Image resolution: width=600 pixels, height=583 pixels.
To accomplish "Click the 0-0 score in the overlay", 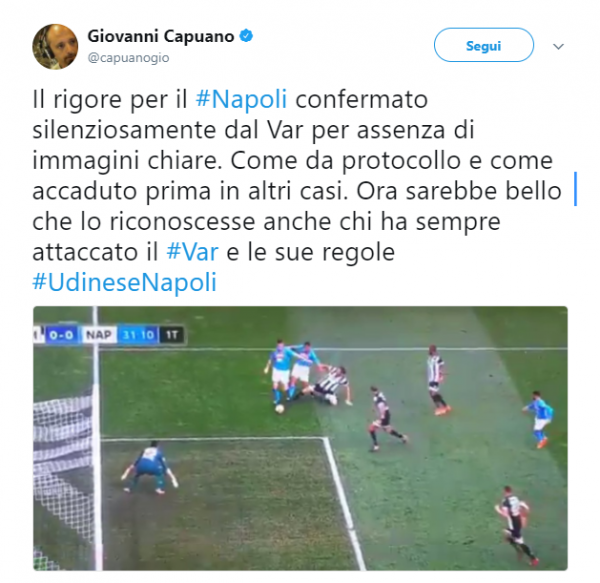I will click(x=62, y=335).
